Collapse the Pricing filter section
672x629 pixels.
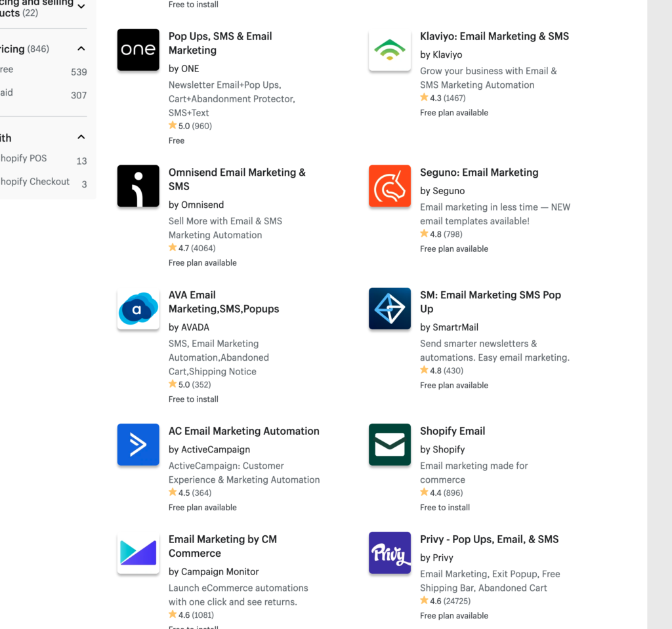pos(81,48)
